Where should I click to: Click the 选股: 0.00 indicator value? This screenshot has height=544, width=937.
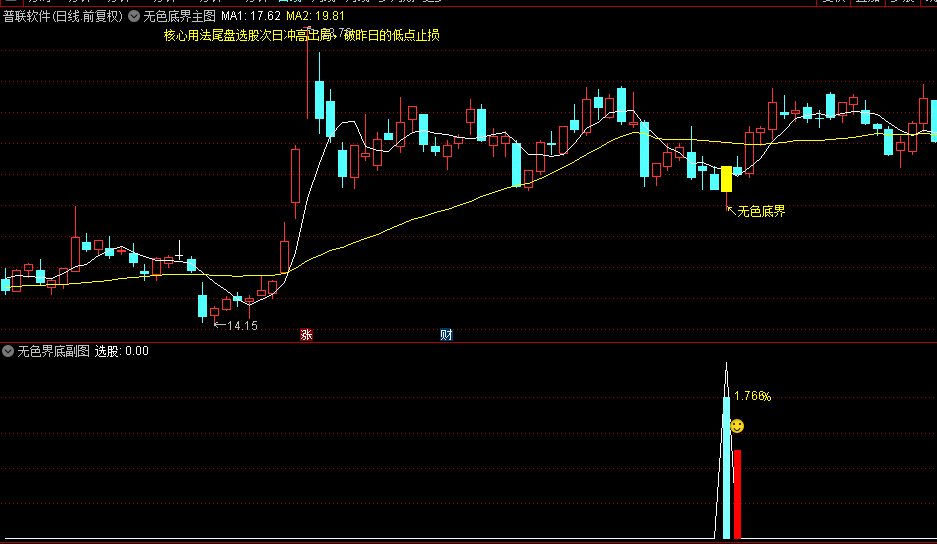click(x=121, y=351)
